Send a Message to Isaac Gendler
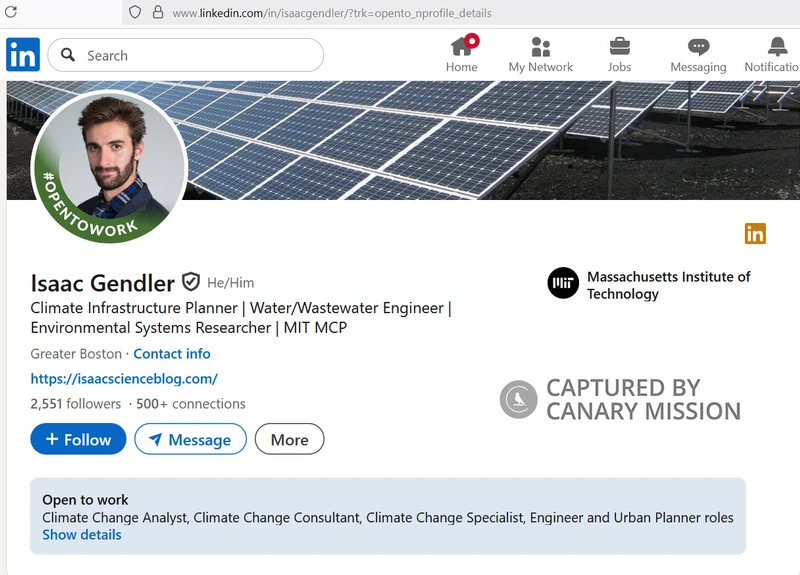 click(190, 439)
